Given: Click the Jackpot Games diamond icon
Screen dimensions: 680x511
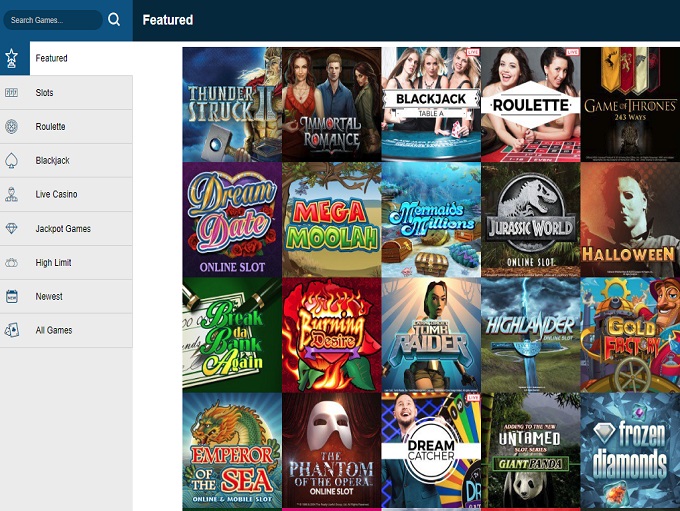Looking at the screenshot, I should [x=11, y=229].
